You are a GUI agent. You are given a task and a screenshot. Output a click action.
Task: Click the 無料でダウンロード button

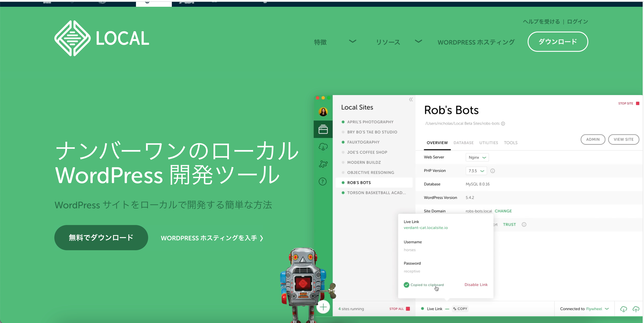(101, 238)
